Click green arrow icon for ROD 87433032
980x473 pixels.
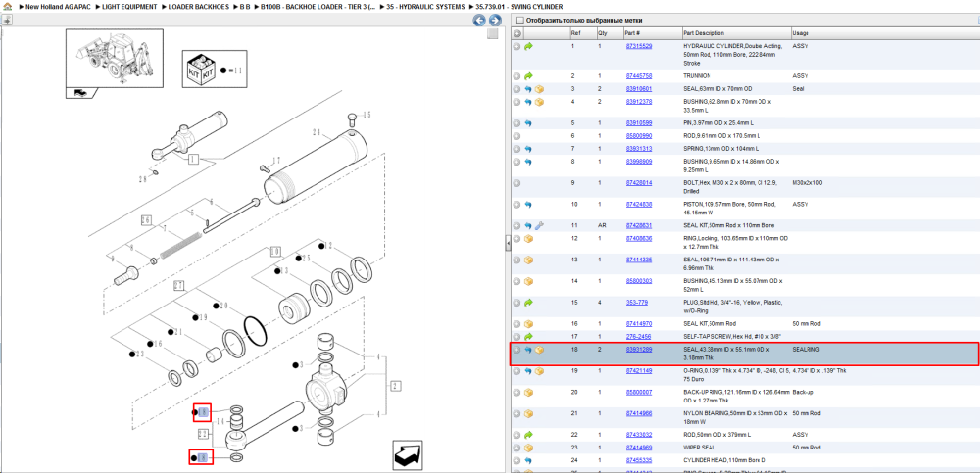pos(529,435)
